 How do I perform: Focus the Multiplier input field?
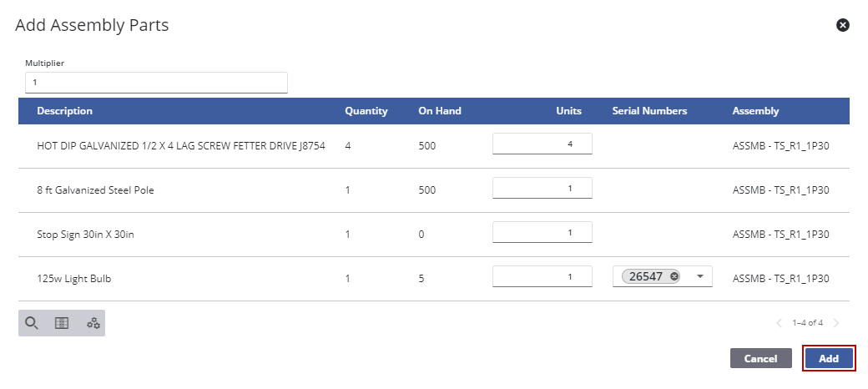point(156,83)
